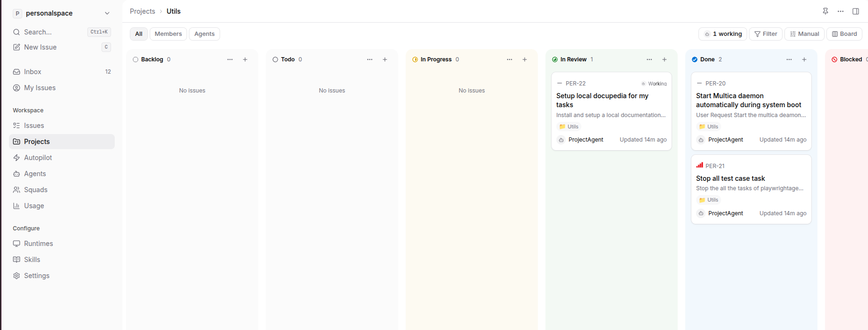This screenshot has height=330, width=868.
Task: Open Issues in Workspace section
Action: coord(62,126)
